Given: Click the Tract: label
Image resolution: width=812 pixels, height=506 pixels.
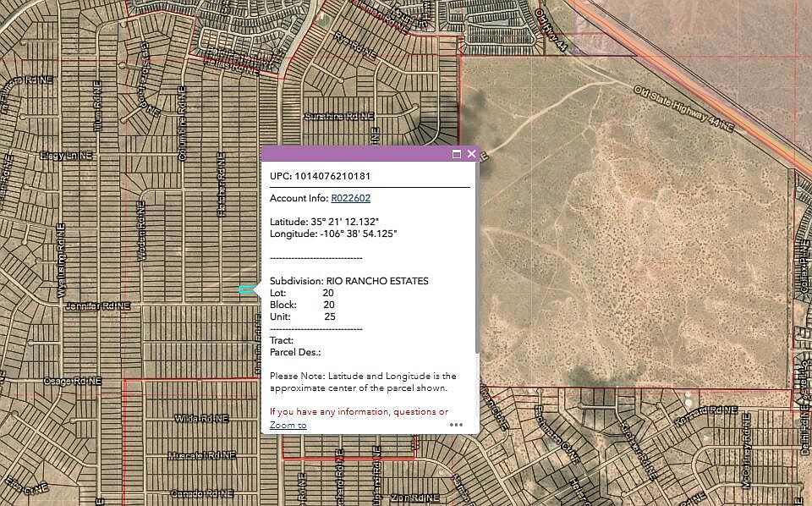Looking at the screenshot, I should 282,340.
